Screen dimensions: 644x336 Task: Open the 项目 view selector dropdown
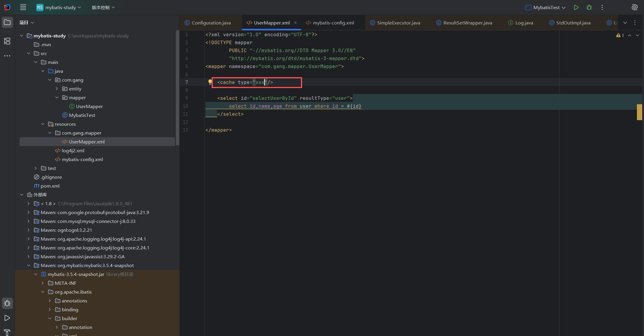click(x=27, y=22)
